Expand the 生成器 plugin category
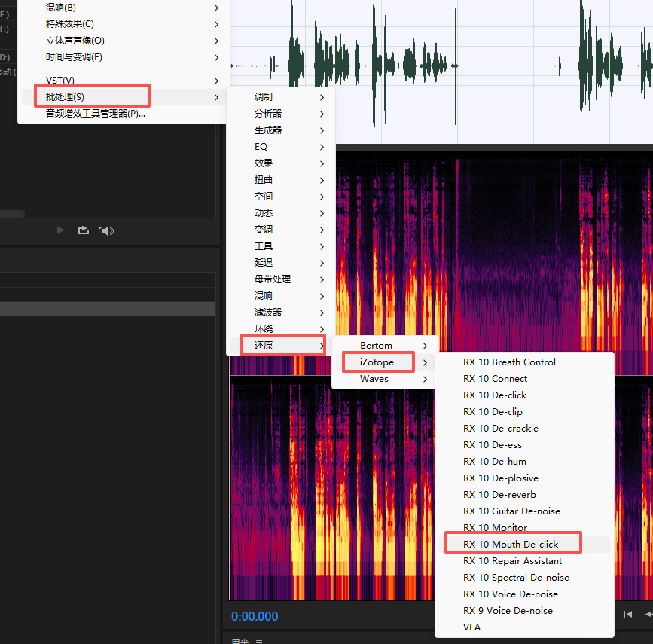The width and height of the screenshot is (653, 644). pyautogui.click(x=281, y=130)
